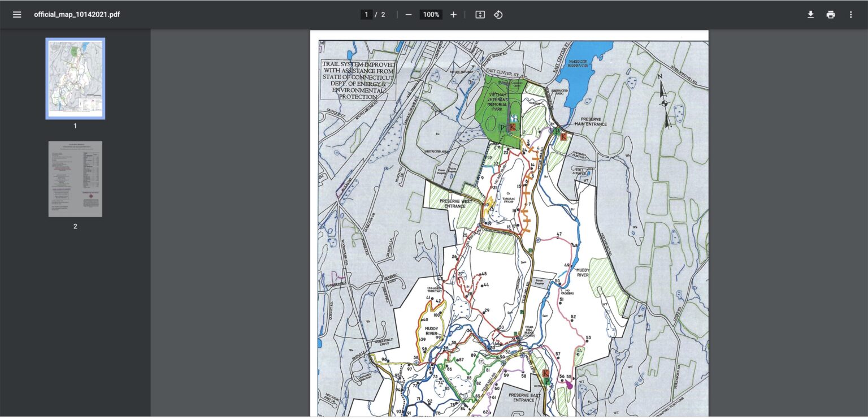Rotate the document counterclockwise

[498, 15]
